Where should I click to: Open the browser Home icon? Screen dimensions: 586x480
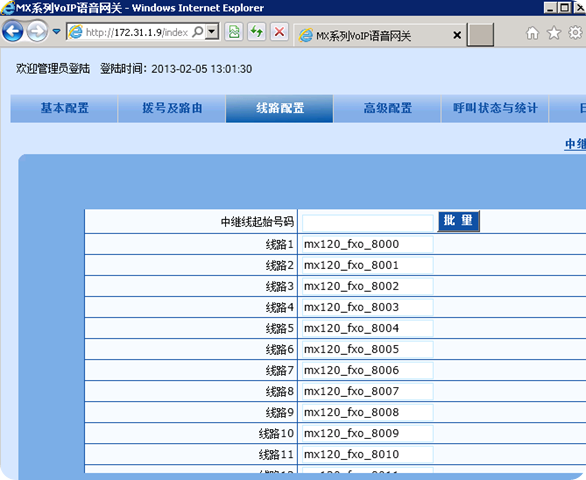pos(532,33)
